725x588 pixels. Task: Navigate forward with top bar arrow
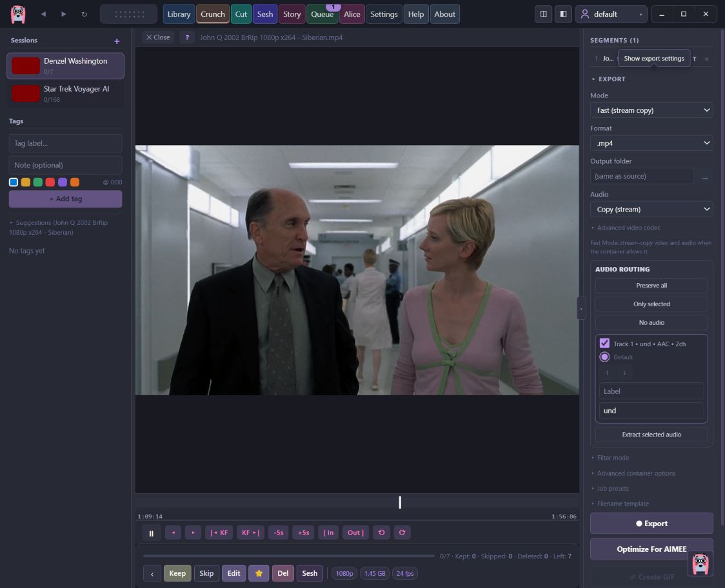(x=63, y=14)
